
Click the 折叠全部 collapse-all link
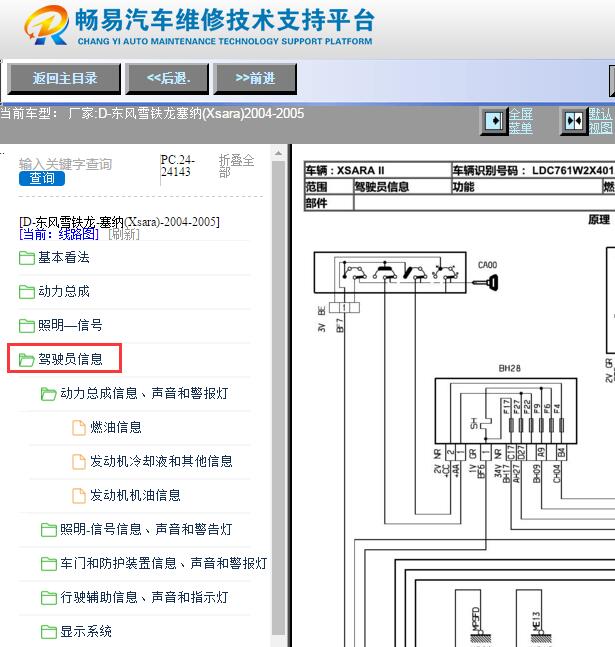(236, 166)
